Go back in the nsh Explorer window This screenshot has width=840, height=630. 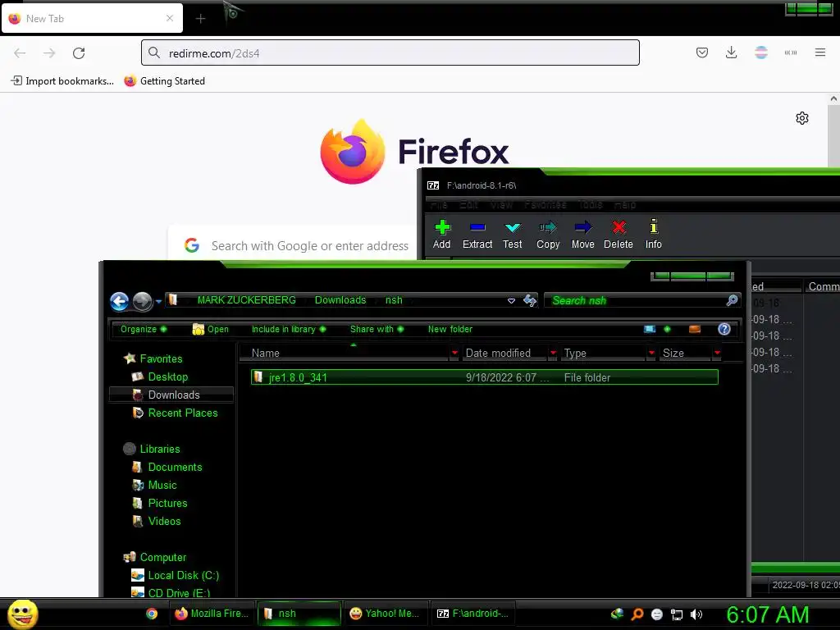coord(120,301)
